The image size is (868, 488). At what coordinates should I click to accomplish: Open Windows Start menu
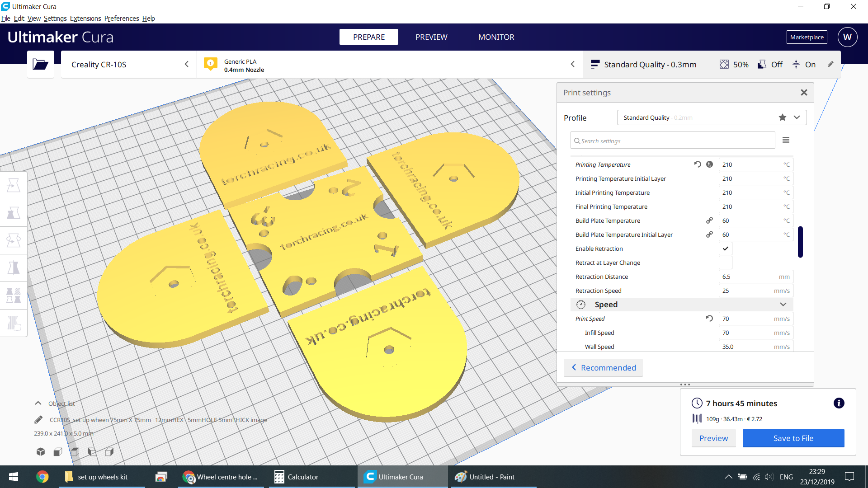click(x=14, y=477)
